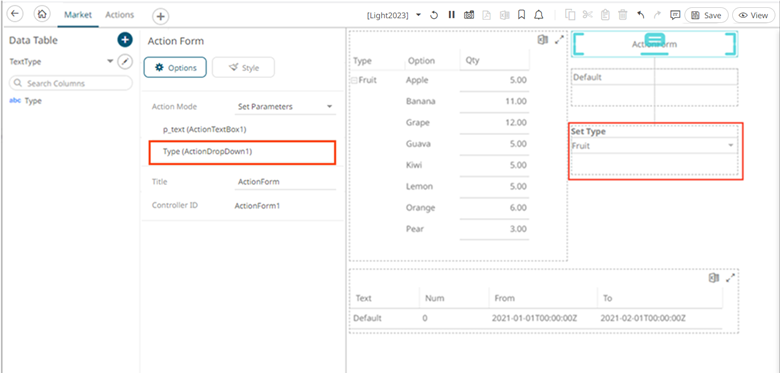Click the 12.00 quantity value

[515, 122]
